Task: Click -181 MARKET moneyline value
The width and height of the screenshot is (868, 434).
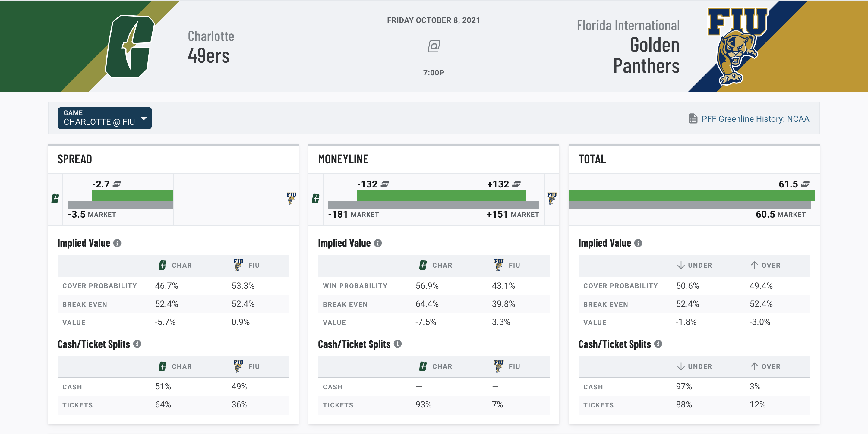Action: [353, 214]
